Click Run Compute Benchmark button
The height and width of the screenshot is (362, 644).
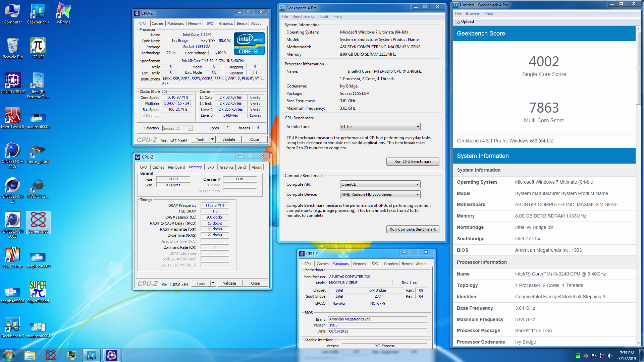pyautogui.click(x=413, y=229)
